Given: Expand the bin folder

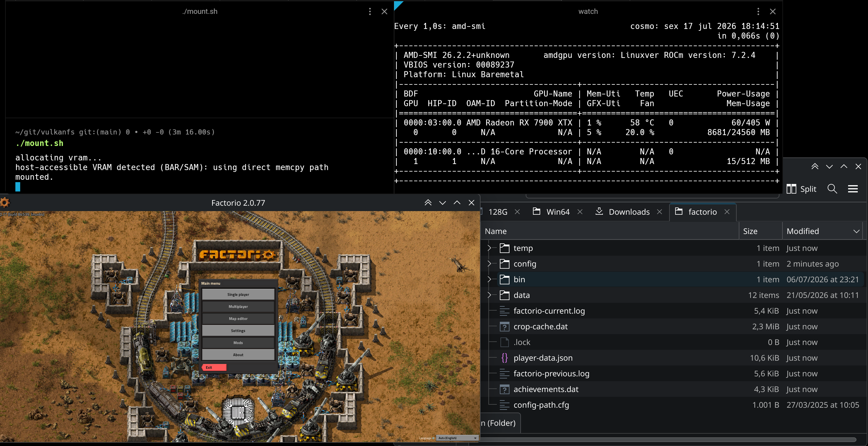Looking at the screenshot, I should (489, 279).
